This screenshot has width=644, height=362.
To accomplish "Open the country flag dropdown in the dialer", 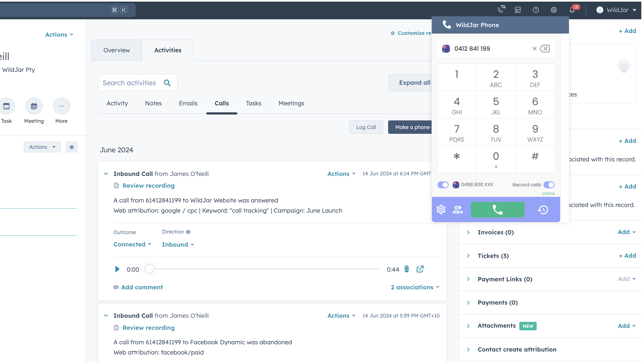I will (446, 49).
